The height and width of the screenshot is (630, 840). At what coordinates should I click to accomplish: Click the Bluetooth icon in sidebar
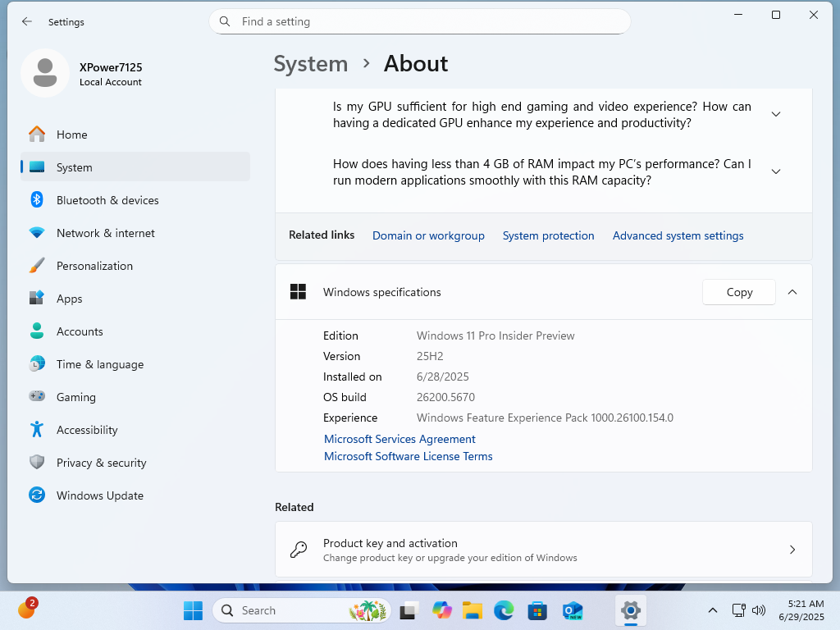pos(37,200)
